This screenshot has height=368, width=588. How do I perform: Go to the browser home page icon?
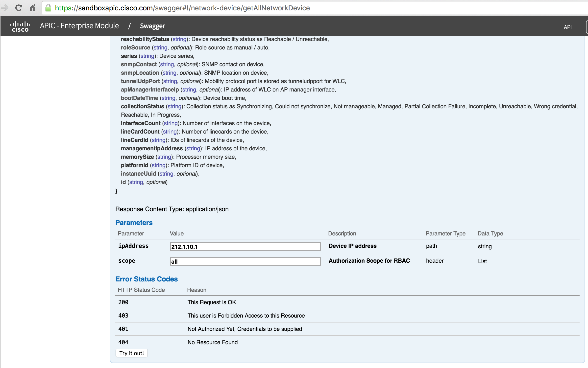33,8
